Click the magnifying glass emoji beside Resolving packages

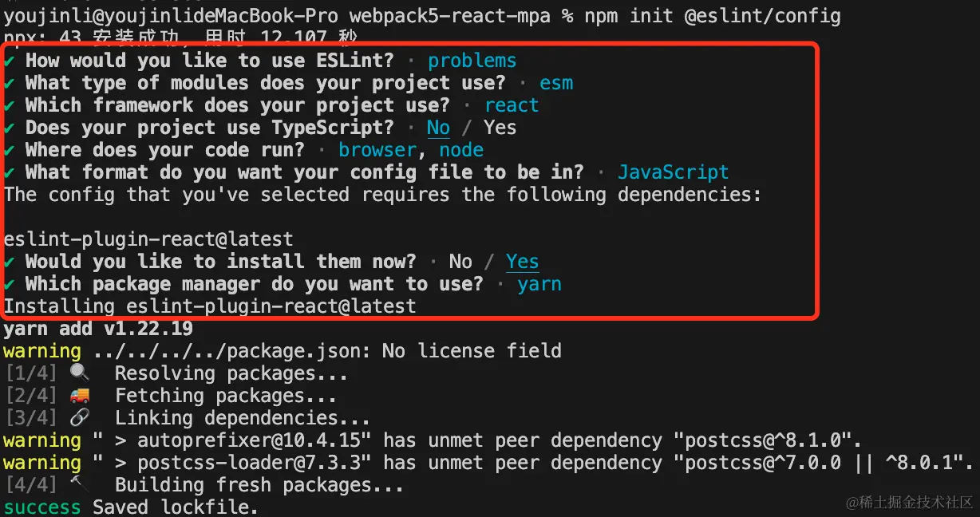point(80,373)
